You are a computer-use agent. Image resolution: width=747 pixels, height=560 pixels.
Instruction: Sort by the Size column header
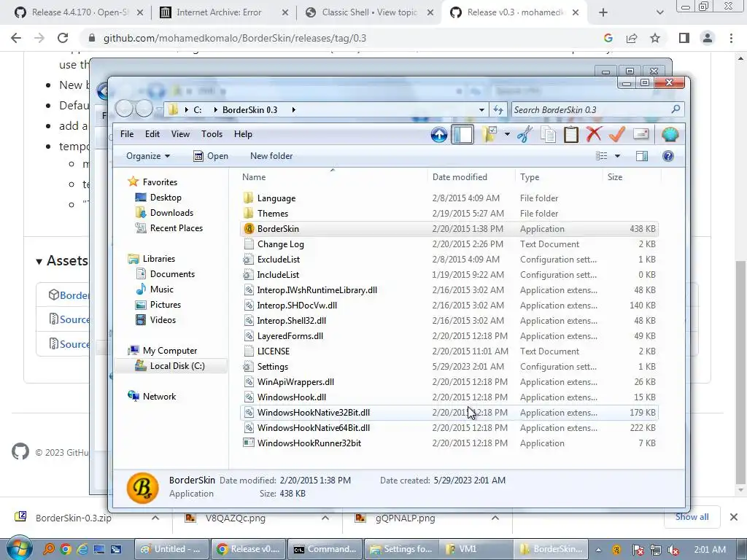pyautogui.click(x=631, y=177)
